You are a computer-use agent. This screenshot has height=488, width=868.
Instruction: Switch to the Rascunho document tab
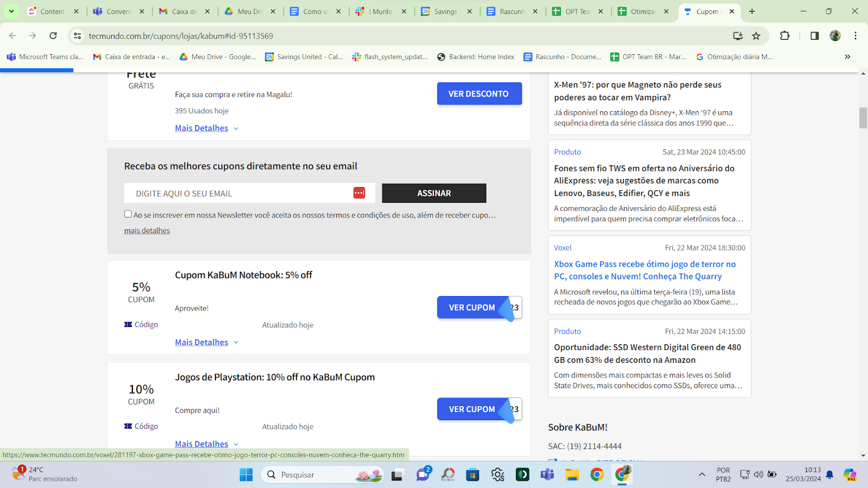tap(512, 11)
